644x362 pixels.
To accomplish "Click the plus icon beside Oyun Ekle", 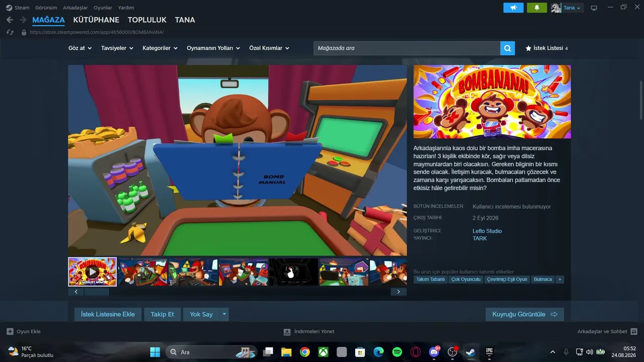I will click(x=10, y=331).
